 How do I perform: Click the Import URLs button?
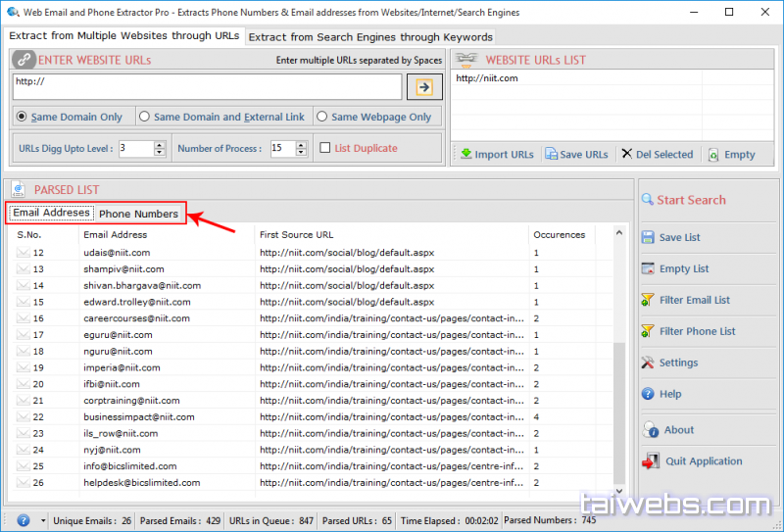497,155
